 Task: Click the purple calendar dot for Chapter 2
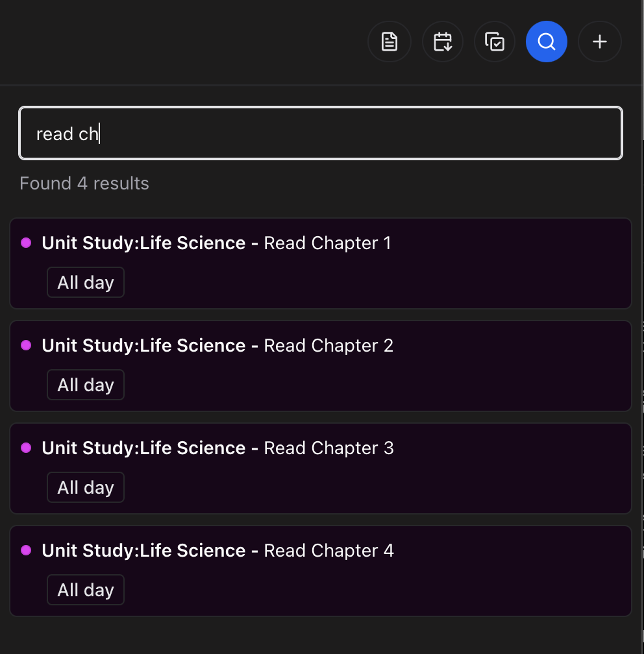tap(26, 345)
